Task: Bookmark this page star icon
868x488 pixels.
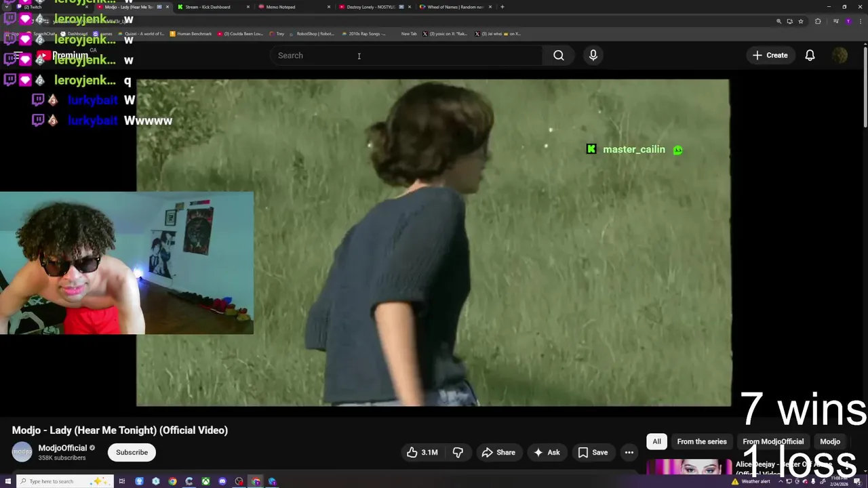Action: [x=801, y=21]
